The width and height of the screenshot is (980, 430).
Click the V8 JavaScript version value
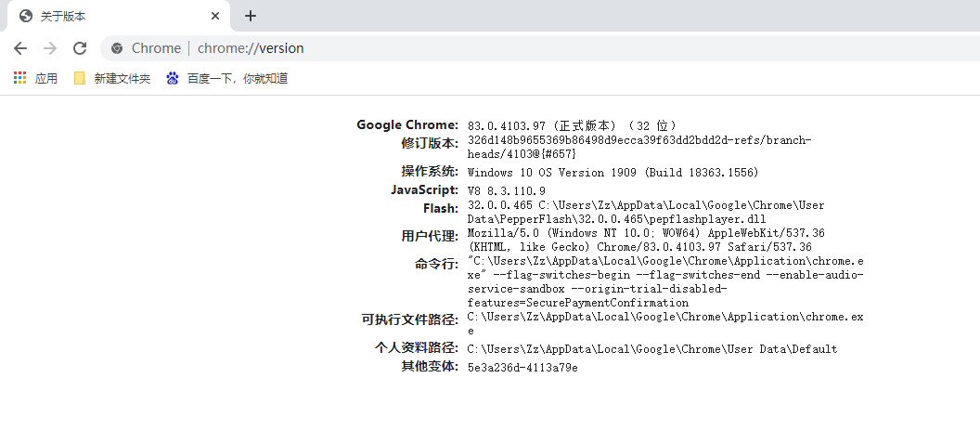coord(507,190)
